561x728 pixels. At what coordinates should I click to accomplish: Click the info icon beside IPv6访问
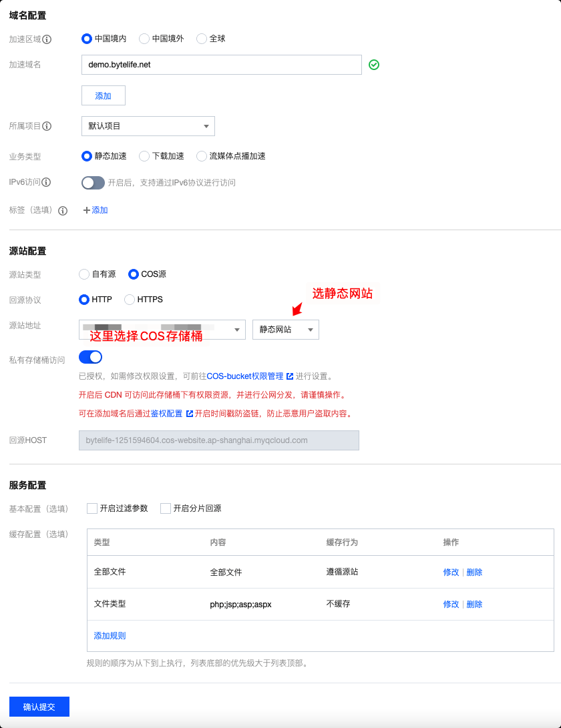pos(46,183)
